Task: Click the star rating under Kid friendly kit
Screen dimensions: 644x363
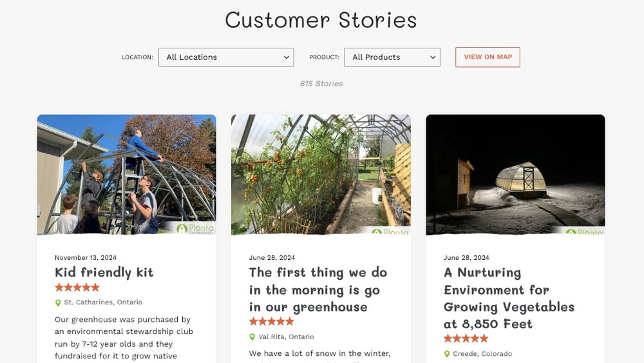Action: pyautogui.click(x=77, y=288)
